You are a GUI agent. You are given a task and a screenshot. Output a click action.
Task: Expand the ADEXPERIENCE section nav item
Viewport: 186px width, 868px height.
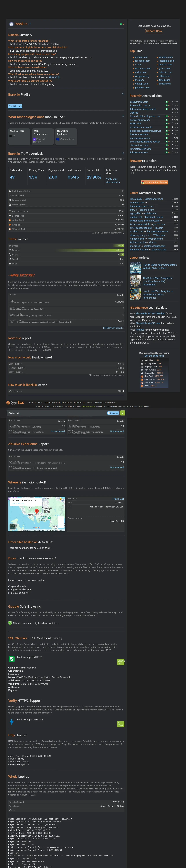[89, 407]
